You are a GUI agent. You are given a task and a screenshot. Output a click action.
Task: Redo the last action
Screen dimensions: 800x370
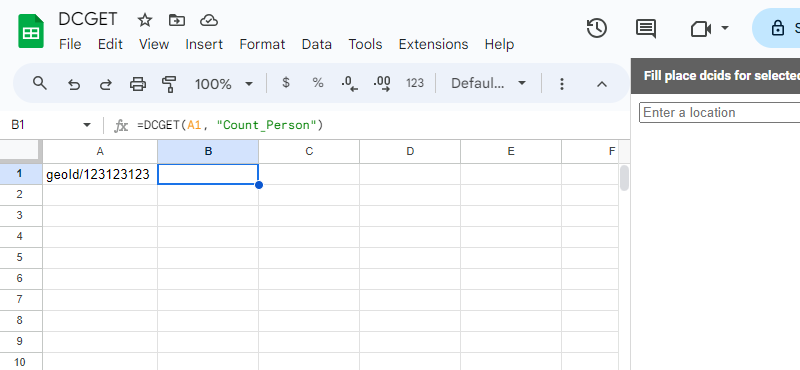click(106, 84)
